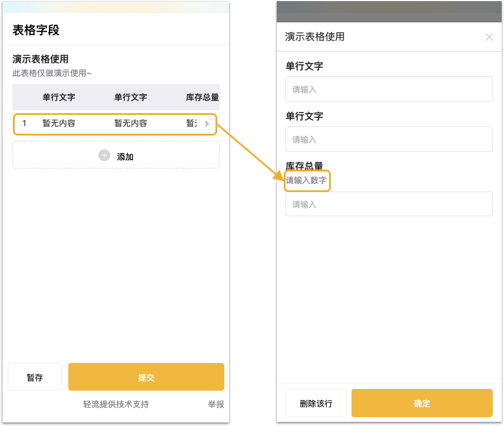Submit the form with 提交 button
Image resolution: width=504 pixels, height=426 pixels.
pyautogui.click(x=146, y=377)
